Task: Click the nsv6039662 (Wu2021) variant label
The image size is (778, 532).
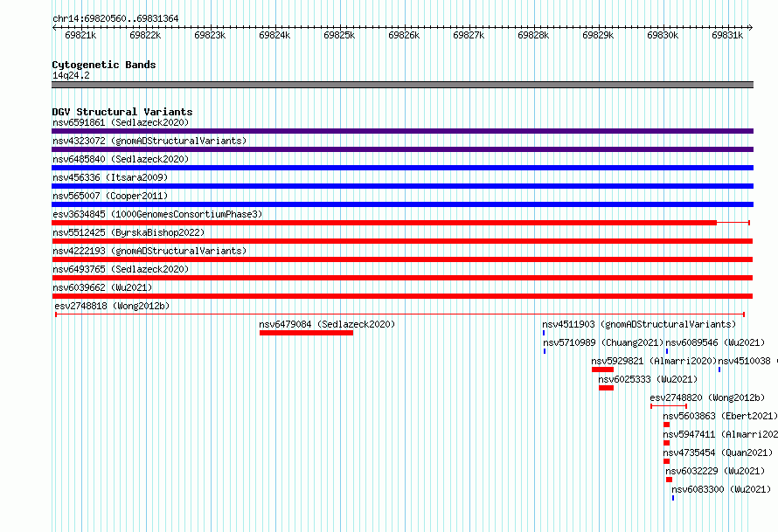Action: coord(102,287)
